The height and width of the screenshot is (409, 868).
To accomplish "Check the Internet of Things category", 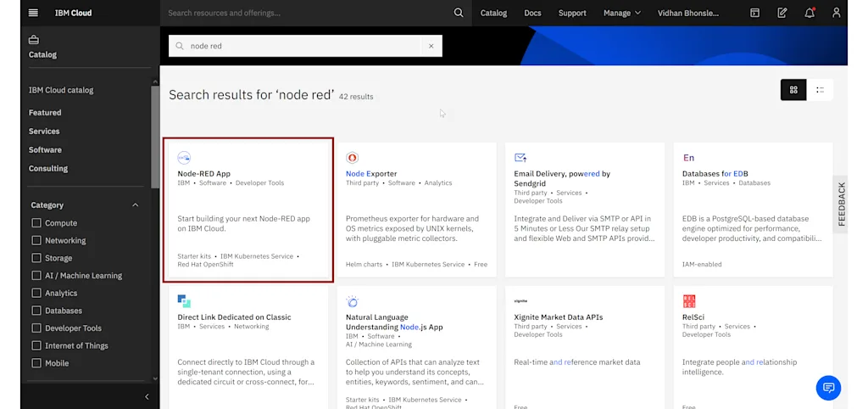I will click(36, 345).
